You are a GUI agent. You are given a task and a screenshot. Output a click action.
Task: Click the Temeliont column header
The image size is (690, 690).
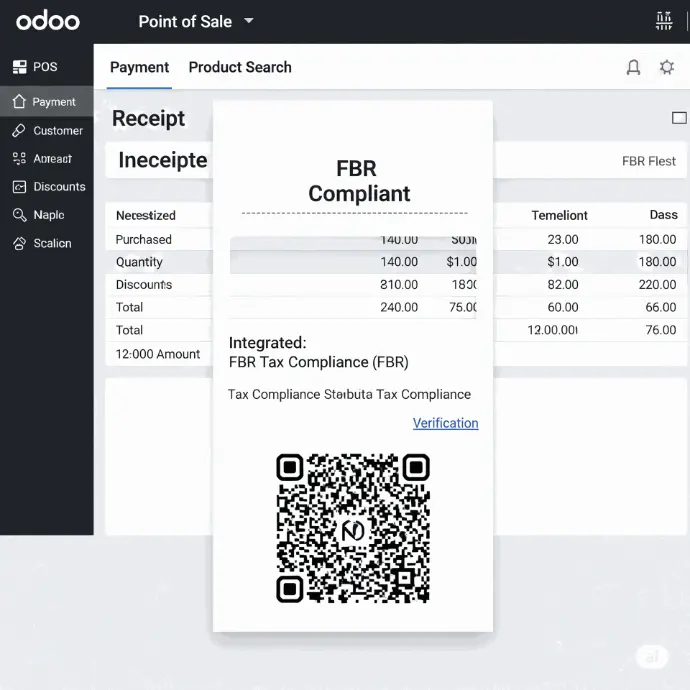[559, 215]
